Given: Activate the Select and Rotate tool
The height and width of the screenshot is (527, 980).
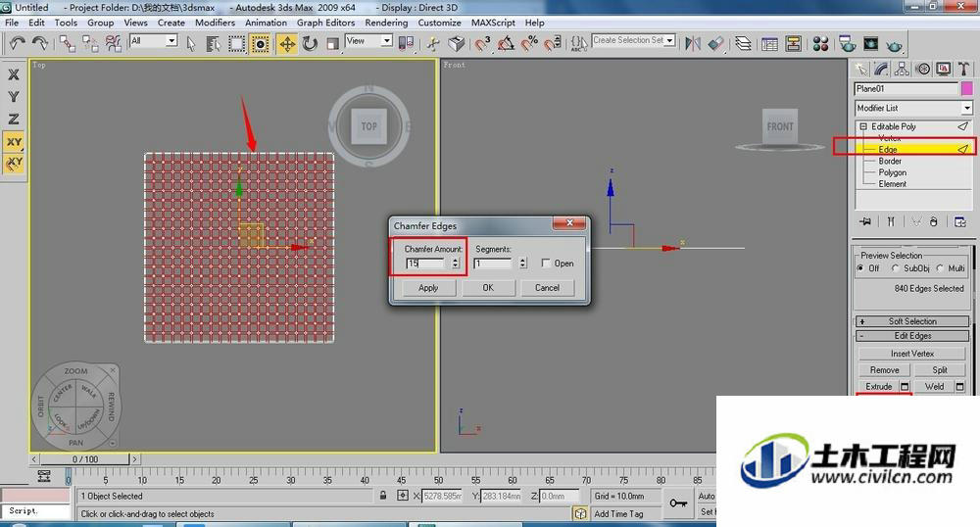Looking at the screenshot, I should tap(310, 43).
